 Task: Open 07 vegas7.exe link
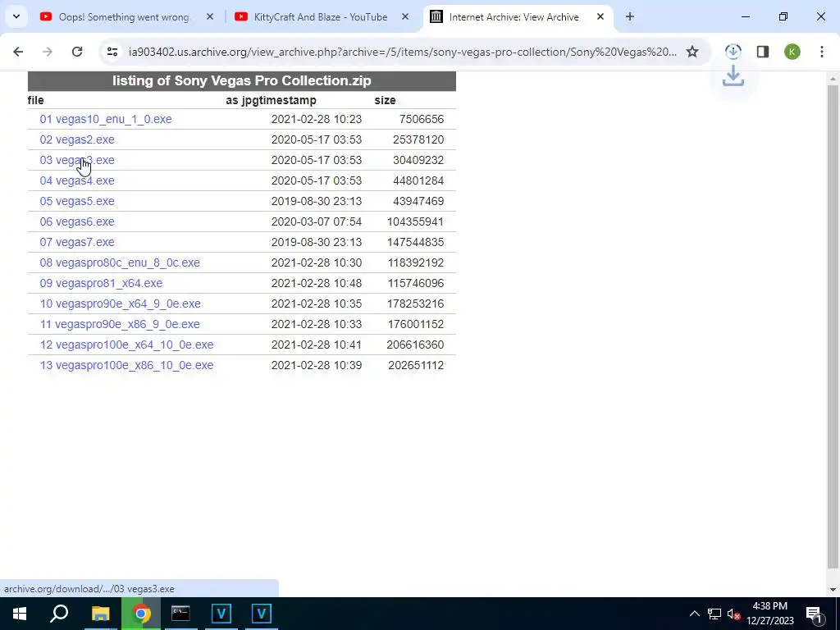click(x=76, y=242)
